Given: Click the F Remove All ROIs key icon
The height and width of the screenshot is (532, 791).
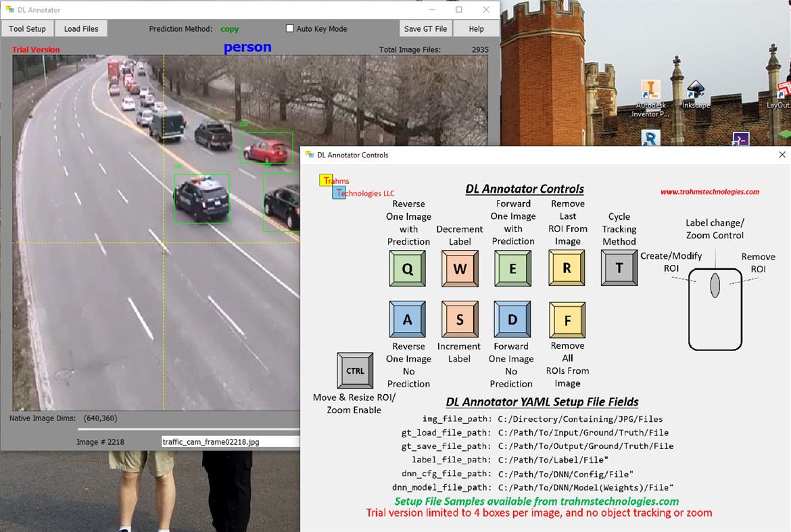Looking at the screenshot, I should tap(567, 319).
